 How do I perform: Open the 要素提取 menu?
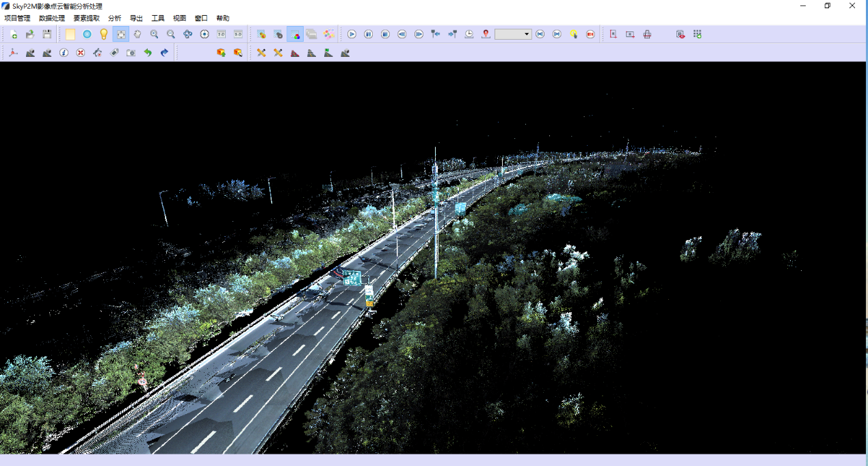click(86, 18)
